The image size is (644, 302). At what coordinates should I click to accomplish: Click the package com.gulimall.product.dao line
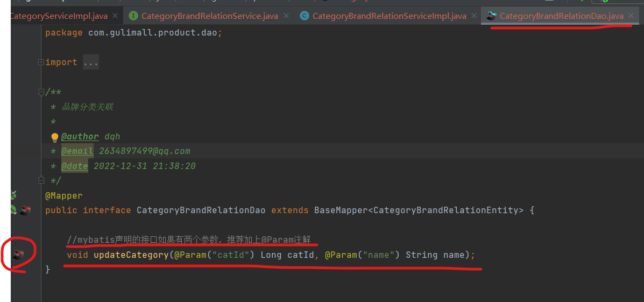[x=133, y=32]
